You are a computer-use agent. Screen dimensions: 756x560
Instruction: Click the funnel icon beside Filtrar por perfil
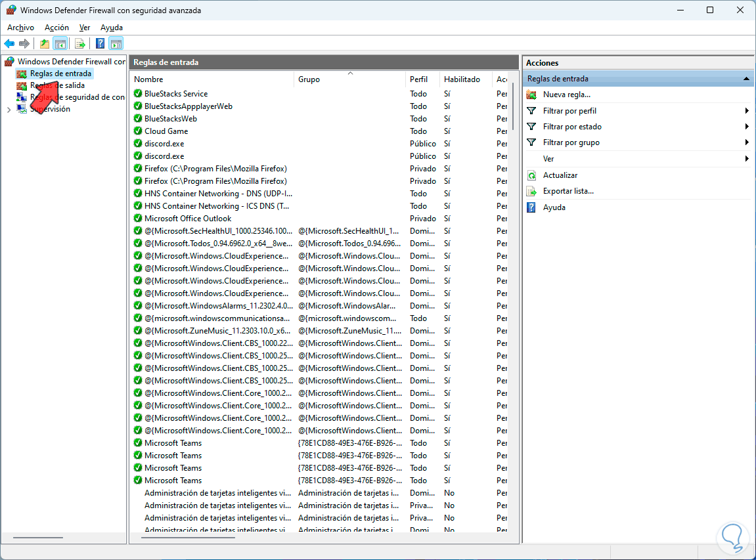point(531,111)
